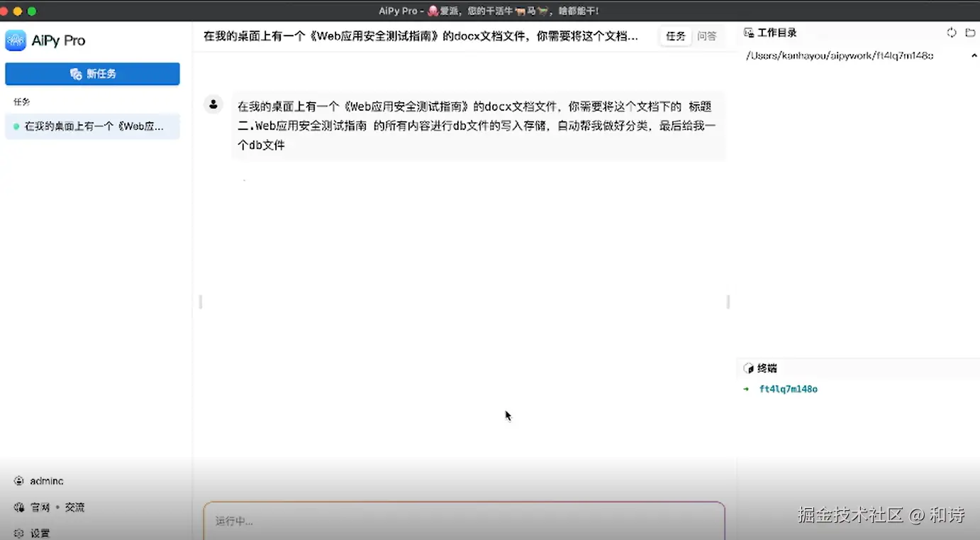Click the AiPy Pro logo icon
The height and width of the screenshot is (540, 980).
(x=16, y=40)
